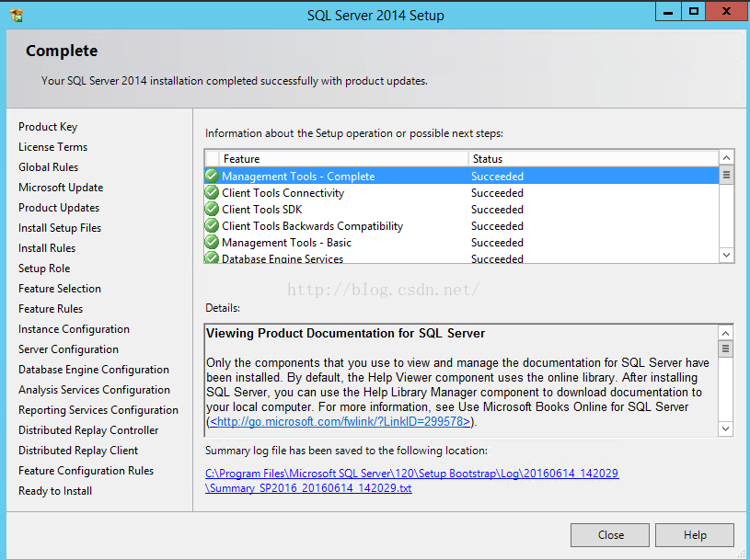The width and height of the screenshot is (750, 560).
Task: Open the summary log file path link
Action: click(x=412, y=480)
